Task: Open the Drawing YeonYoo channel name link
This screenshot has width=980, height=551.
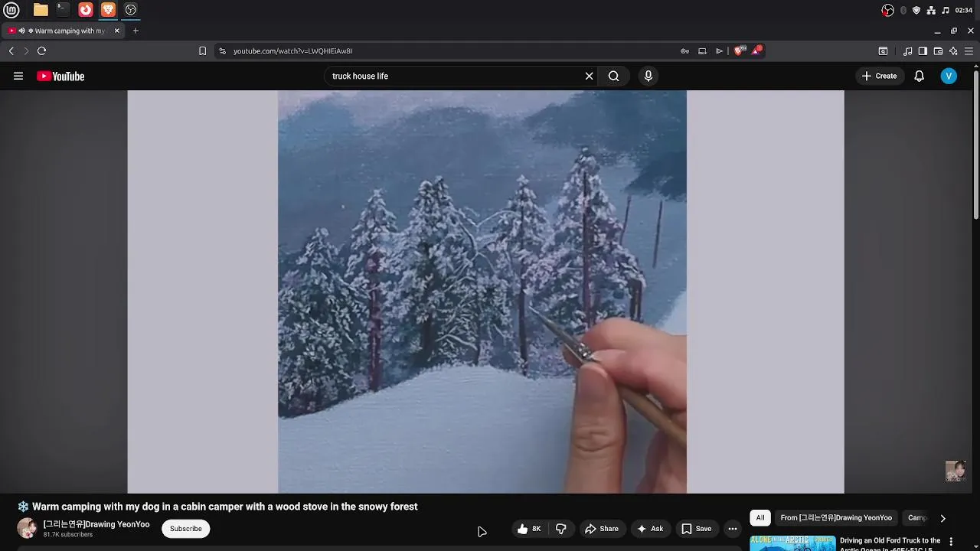Action: [96, 524]
